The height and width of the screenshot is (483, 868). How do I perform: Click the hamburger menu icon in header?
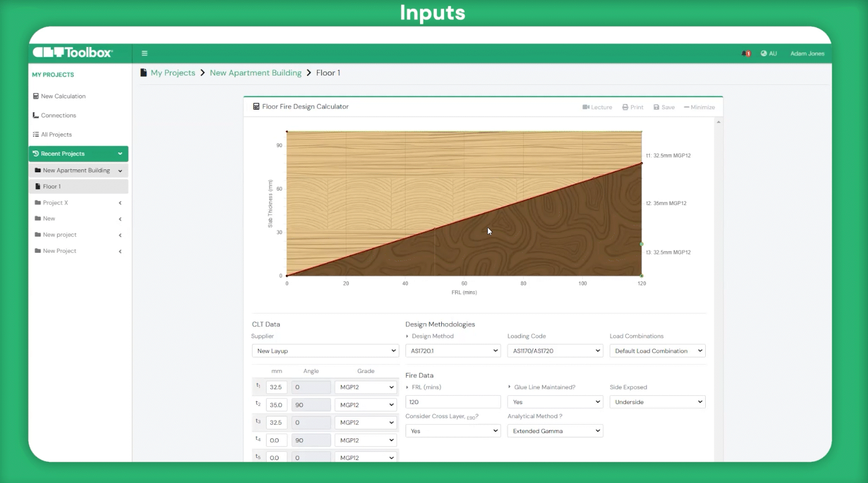tap(144, 54)
